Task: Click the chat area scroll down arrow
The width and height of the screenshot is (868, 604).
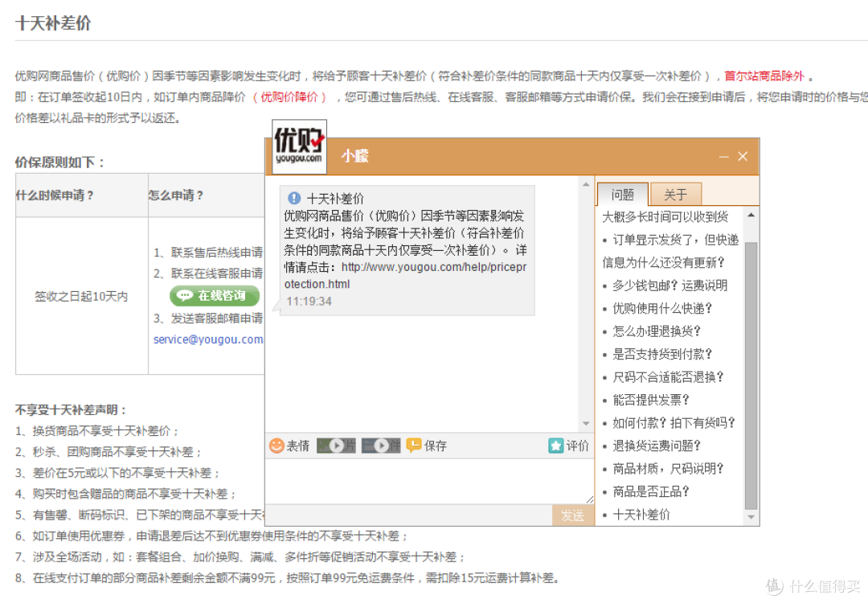Action: click(586, 423)
